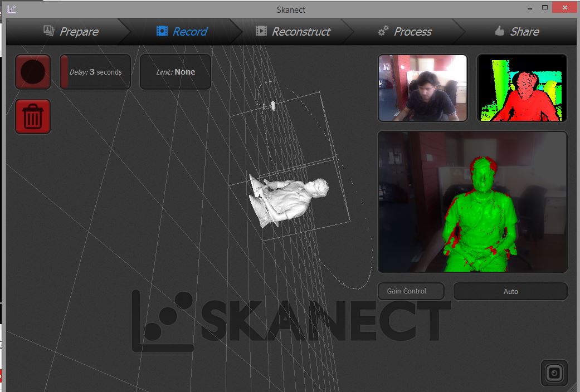
Task: Select the color camera preview thumbnail
Action: coord(423,88)
